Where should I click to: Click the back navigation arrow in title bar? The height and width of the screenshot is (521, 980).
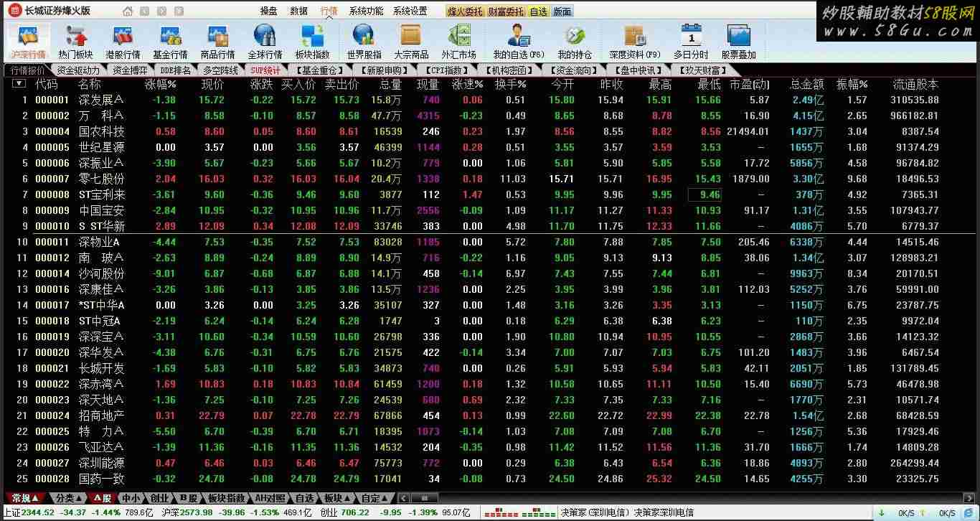144,11
